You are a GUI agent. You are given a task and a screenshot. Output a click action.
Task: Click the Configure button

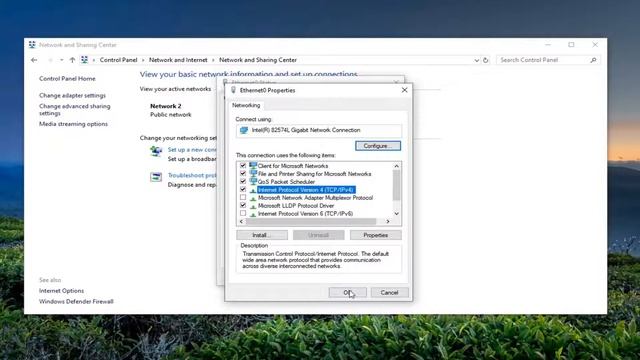click(378, 146)
